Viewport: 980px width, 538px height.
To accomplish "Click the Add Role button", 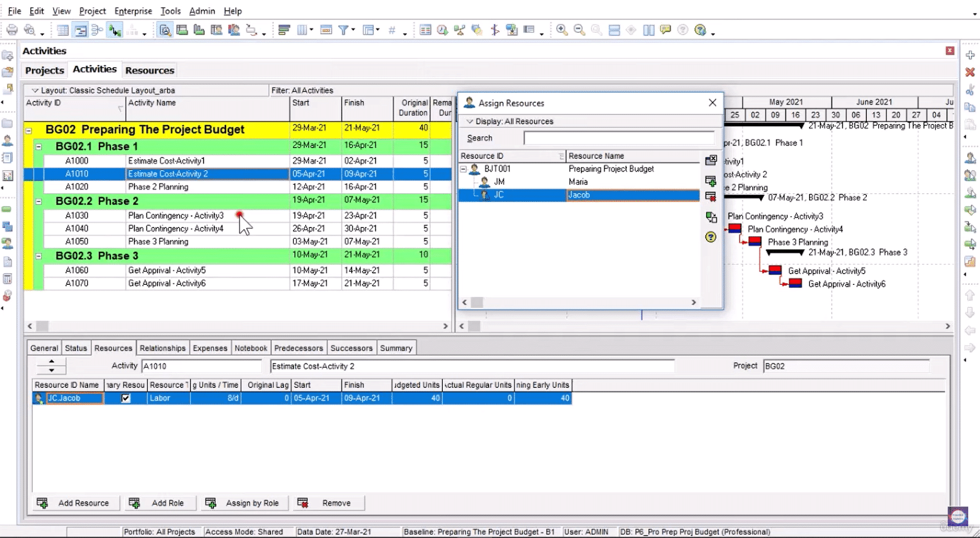I will point(160,503).
